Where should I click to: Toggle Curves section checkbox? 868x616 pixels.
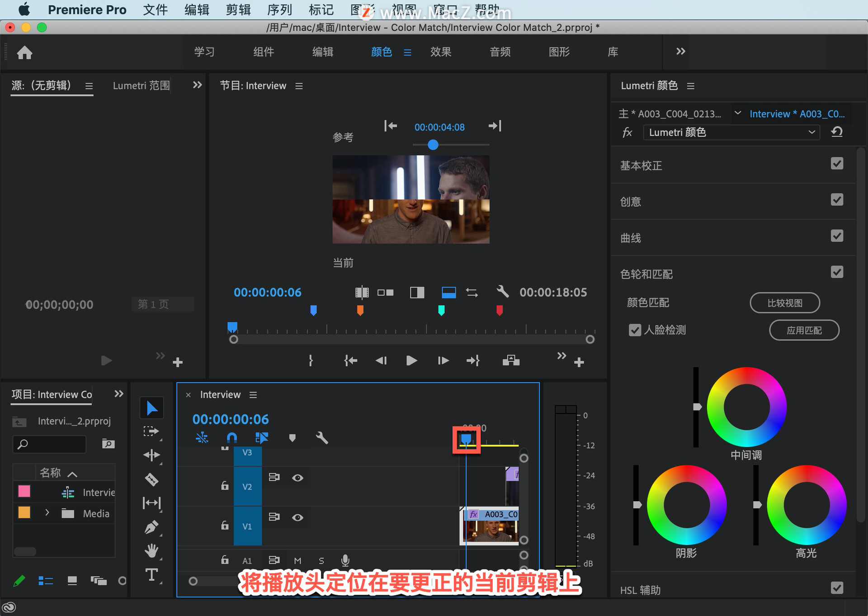pyautogui.click(x=837, y=236)
